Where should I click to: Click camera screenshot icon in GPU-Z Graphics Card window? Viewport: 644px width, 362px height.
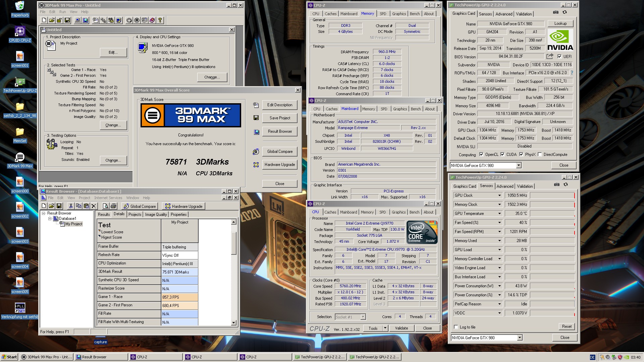pyautogui.click(x=556, y=12)
